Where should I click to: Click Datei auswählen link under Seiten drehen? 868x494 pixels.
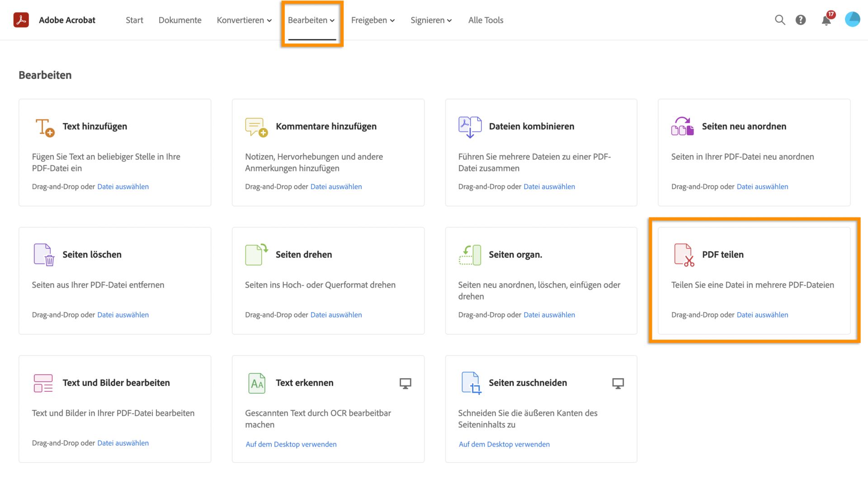(x=336, y=315)
